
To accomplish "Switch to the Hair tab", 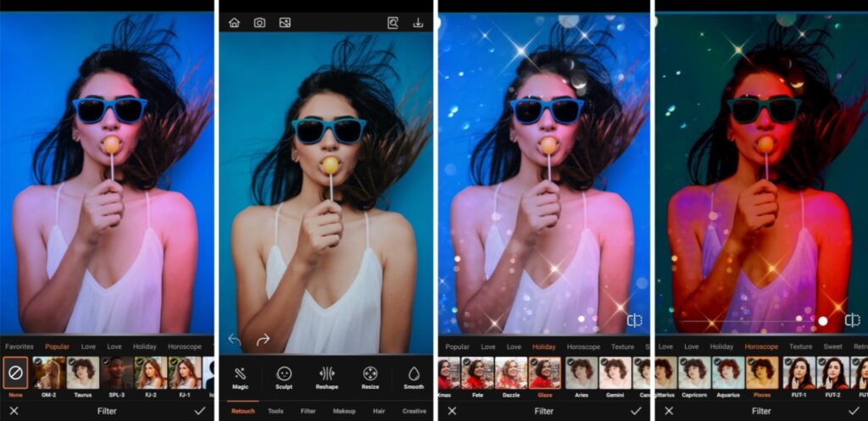I will tap(379, 411).
